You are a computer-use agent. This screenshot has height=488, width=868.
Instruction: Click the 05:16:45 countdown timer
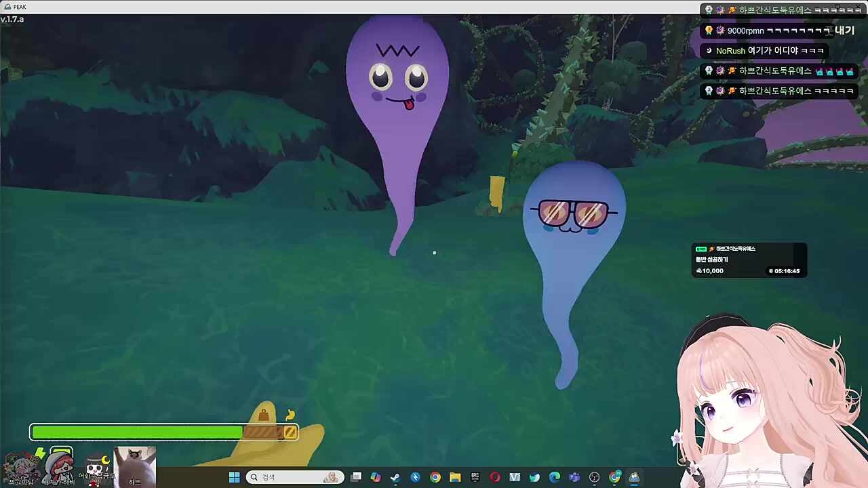(x=785, y=271)
